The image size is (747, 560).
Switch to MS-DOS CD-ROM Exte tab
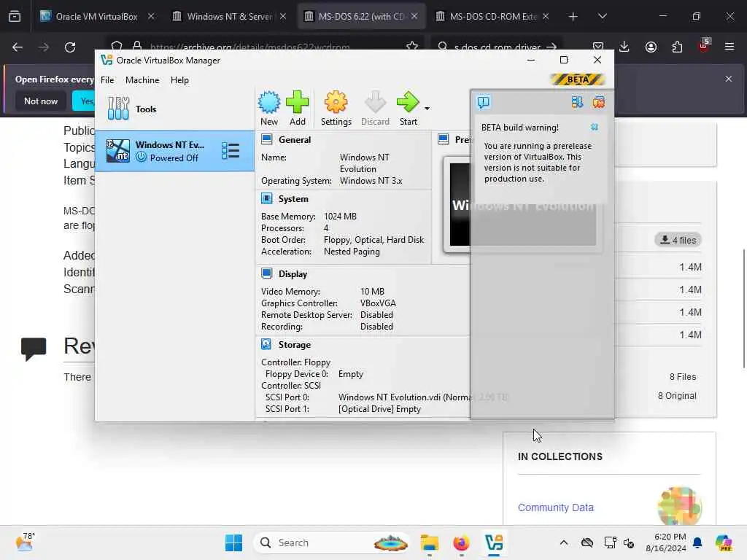[x=492, y=16]
